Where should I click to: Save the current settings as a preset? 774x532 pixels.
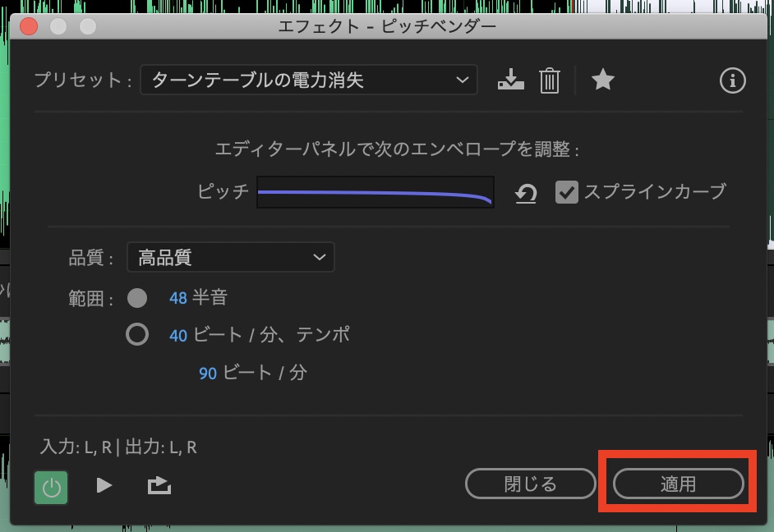click(x=510, y=80)
